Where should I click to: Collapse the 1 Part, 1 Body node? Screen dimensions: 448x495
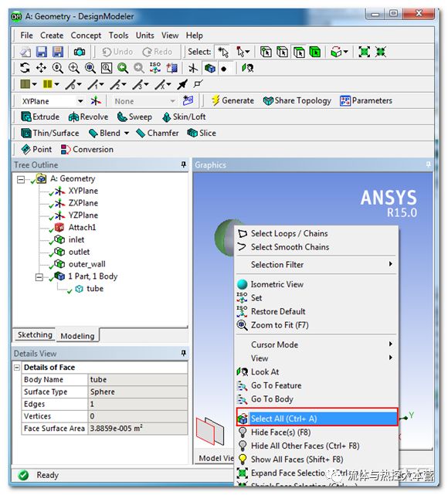[39, 277]
